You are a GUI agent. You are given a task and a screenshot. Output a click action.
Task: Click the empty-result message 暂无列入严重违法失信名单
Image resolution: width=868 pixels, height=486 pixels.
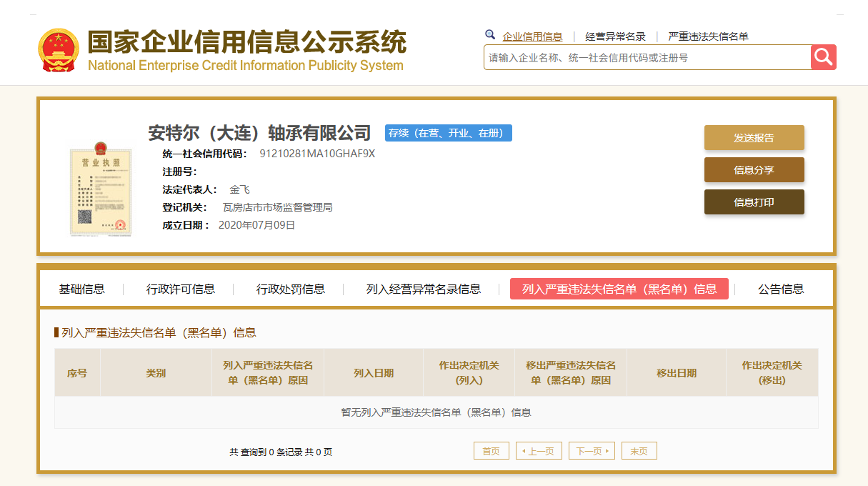437,412
